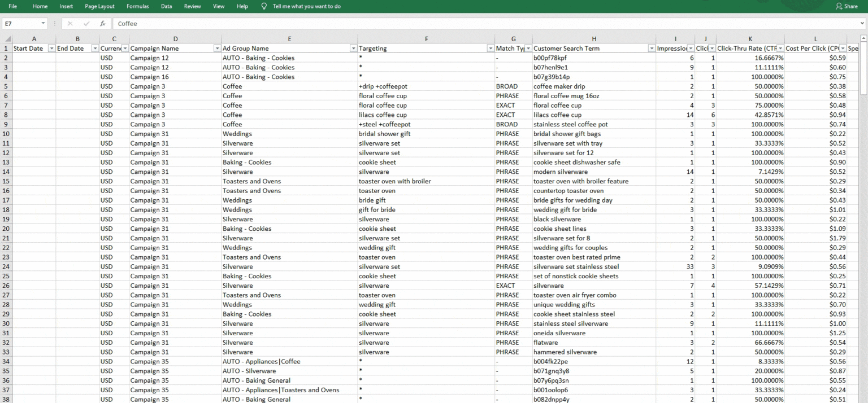Open the Review ribbon tab

(192, 6)
